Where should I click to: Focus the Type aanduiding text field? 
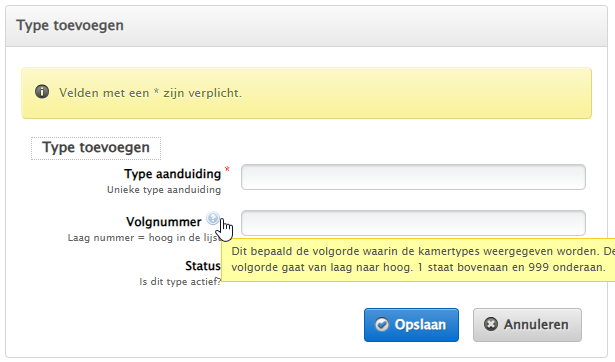[x=413, y=177]
